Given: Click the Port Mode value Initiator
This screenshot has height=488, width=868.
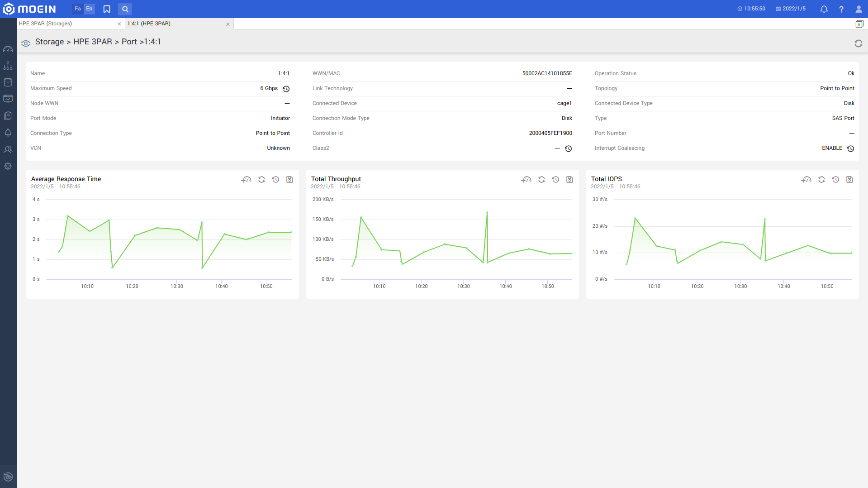Looking at the screenshot, I should click(280, 118).
